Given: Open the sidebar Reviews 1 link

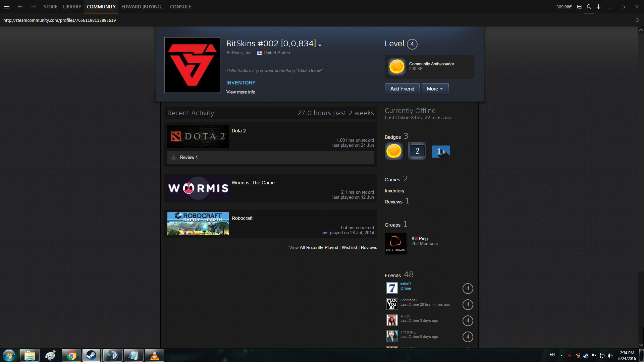Looking at the screenshot, I should [x=397, y=201].
